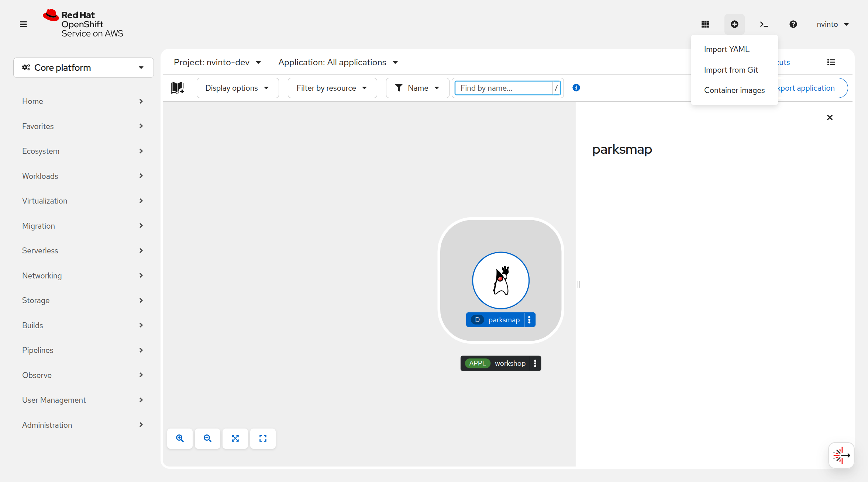Expand the Administration navigation section
The width and height of the screenshot is (868, 482).
[83, 425]
